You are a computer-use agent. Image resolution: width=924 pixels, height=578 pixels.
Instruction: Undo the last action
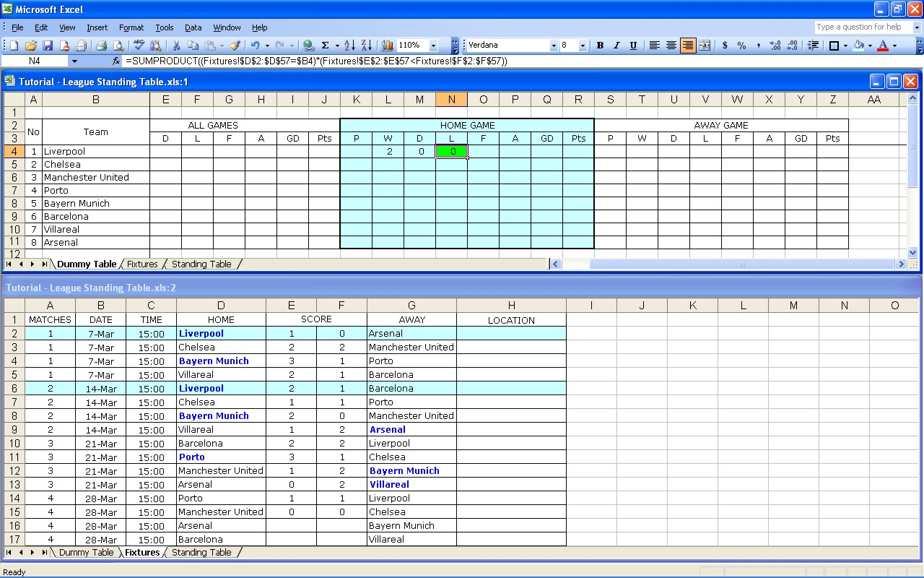(x=256, y=46)
